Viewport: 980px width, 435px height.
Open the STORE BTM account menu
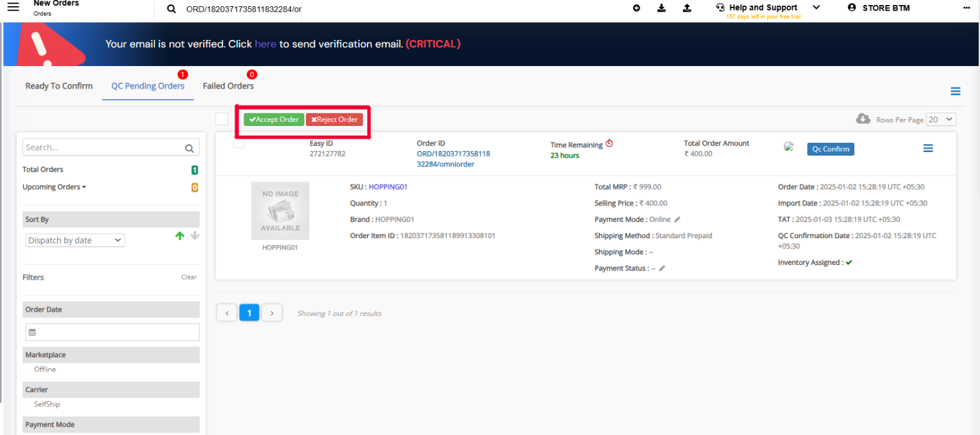(886, 8)
